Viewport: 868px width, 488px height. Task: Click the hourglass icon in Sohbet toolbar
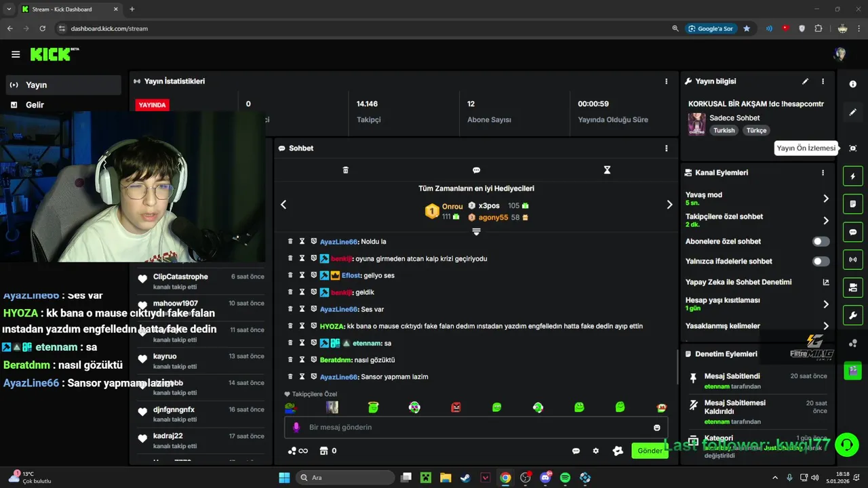[607, 170]
